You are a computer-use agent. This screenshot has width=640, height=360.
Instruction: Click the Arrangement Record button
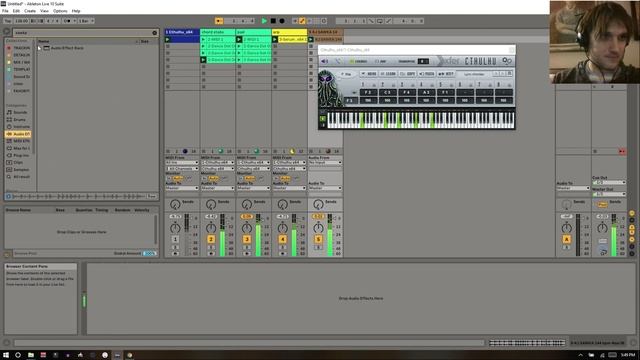pos(282,21)
